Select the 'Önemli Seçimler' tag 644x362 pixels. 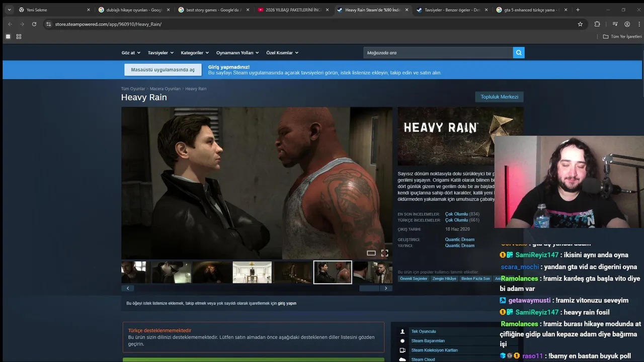pyautogui.click(x=414, y=279)
